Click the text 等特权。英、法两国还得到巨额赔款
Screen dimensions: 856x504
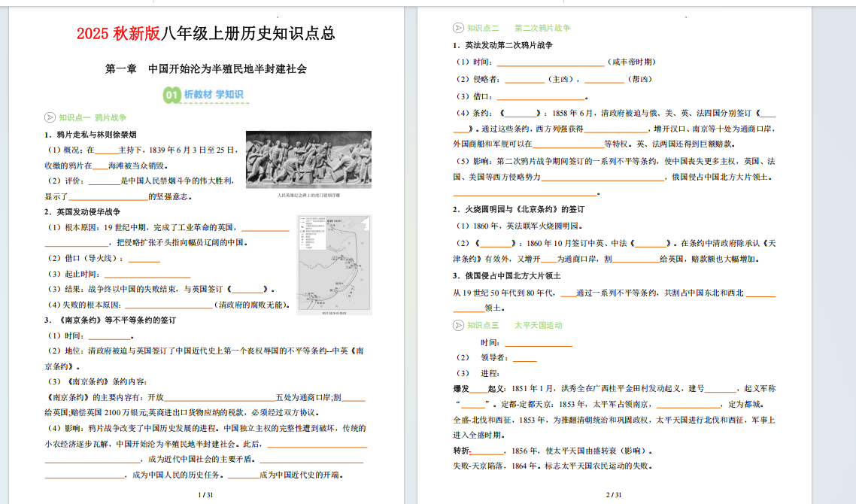pyautogui.click(x=669, y=144)
